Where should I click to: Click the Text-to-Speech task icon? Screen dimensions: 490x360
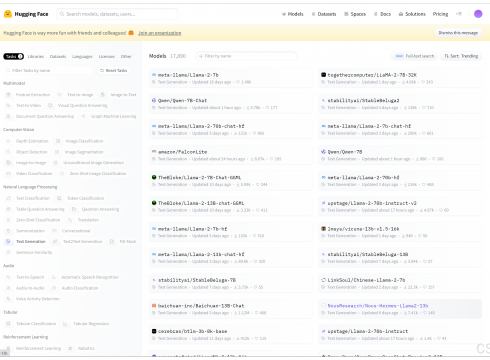(8, 277)
